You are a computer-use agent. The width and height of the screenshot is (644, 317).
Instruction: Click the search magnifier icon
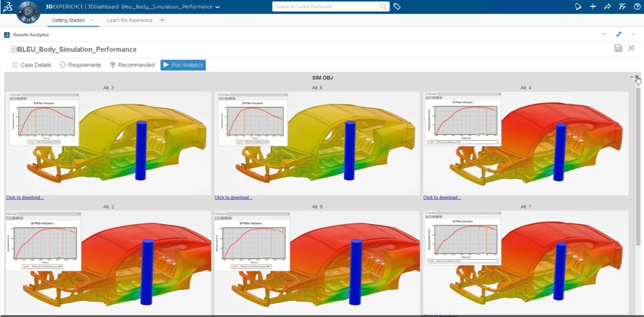(x=383, y=6)
